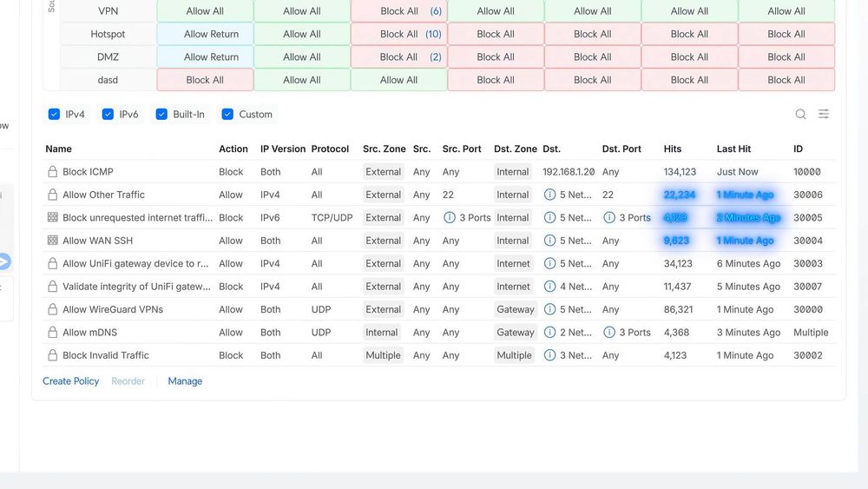Open the Block Invalid Traffic policy name
868x489 pixels.
pos(106,355)
